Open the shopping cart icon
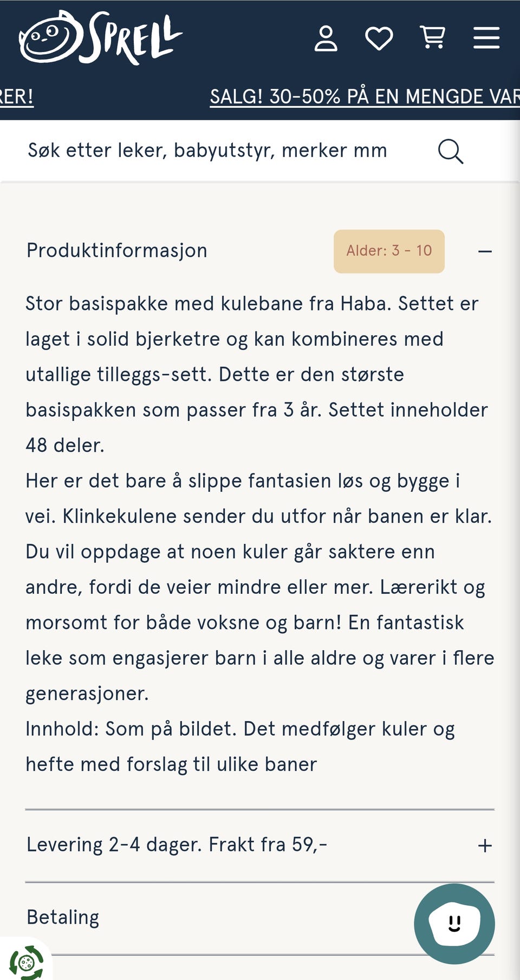 (432, 37)
